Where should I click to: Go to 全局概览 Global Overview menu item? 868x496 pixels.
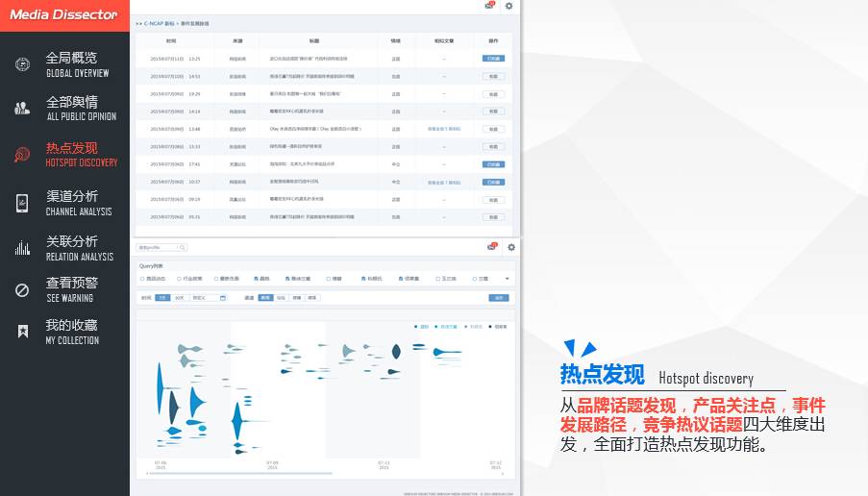coord(77,64)
